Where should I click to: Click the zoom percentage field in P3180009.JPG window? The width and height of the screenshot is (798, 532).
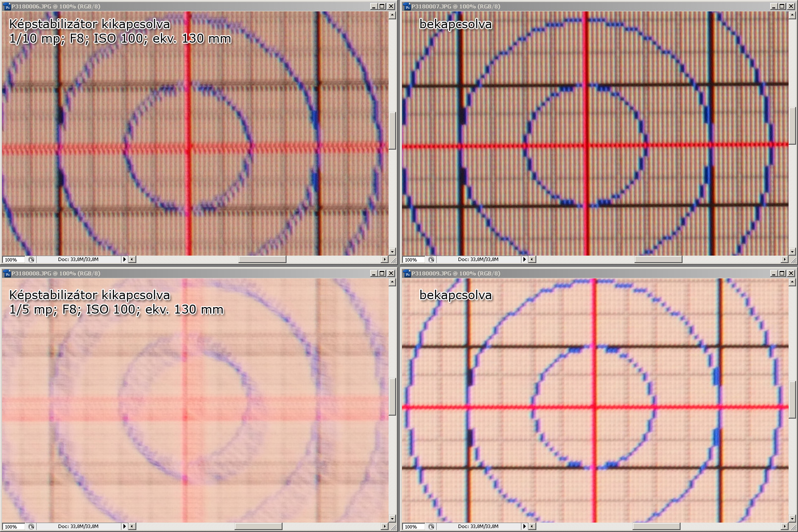click(414, 527)
